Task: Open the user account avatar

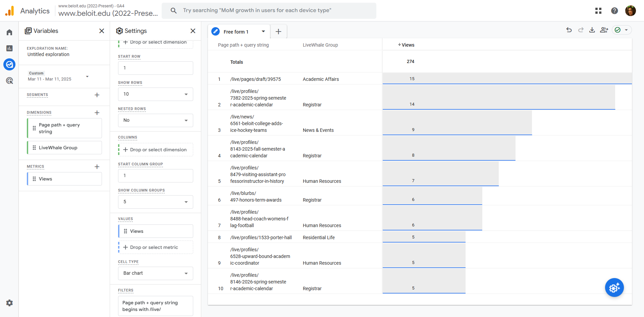Action: coord(631,11)
